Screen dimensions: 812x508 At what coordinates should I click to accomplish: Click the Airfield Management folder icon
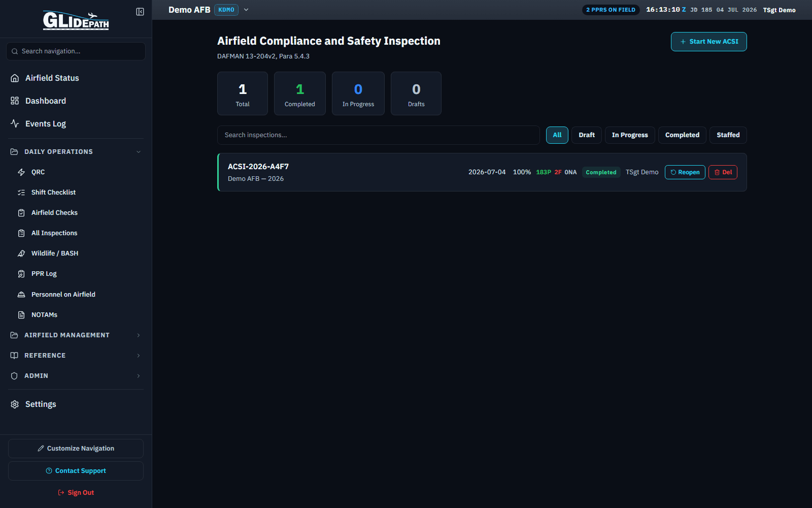[x=14, y=335]
